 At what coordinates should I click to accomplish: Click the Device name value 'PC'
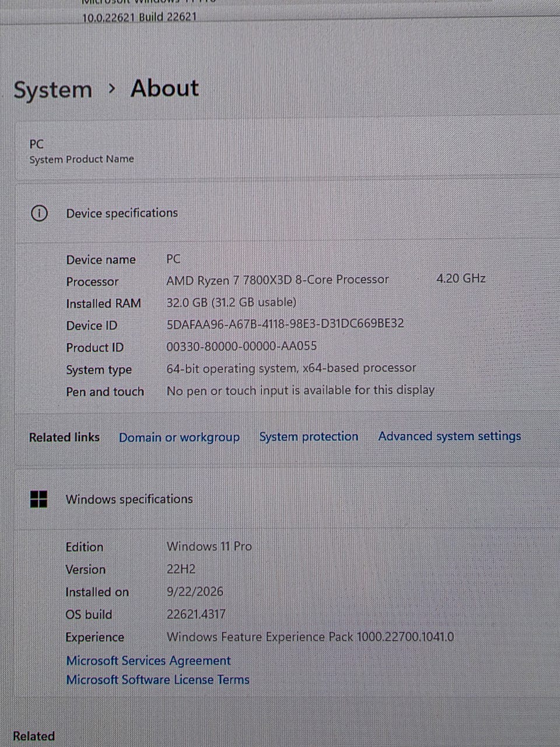pos(173,259)
